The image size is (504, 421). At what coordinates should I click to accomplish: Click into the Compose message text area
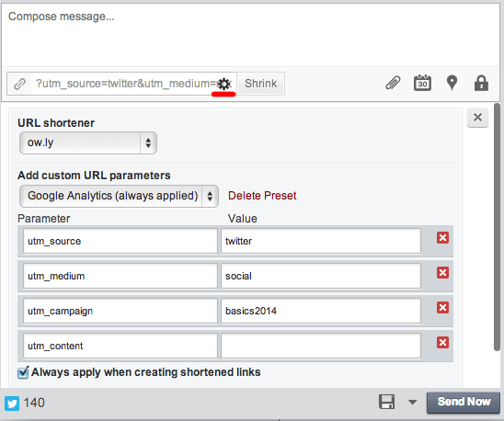[251, 35]
